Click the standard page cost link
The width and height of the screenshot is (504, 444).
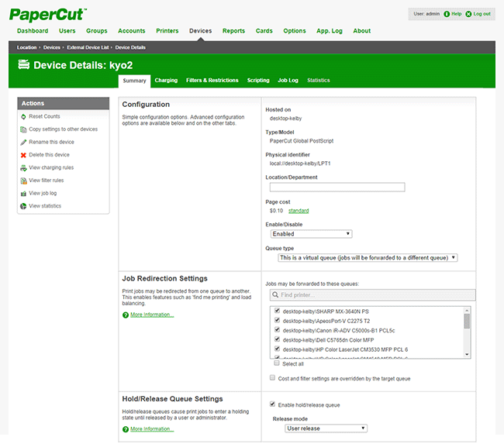(299, 210)
